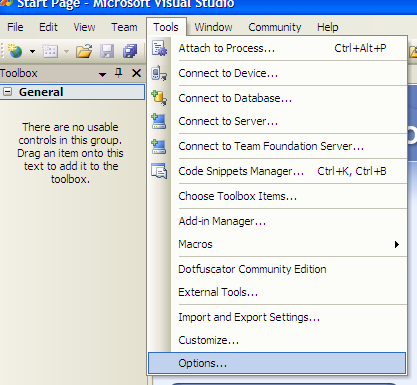This screenshot has width=417, height=385.
Task: Choose Connect to Team Foundation Server
Action: click(277, 146)
